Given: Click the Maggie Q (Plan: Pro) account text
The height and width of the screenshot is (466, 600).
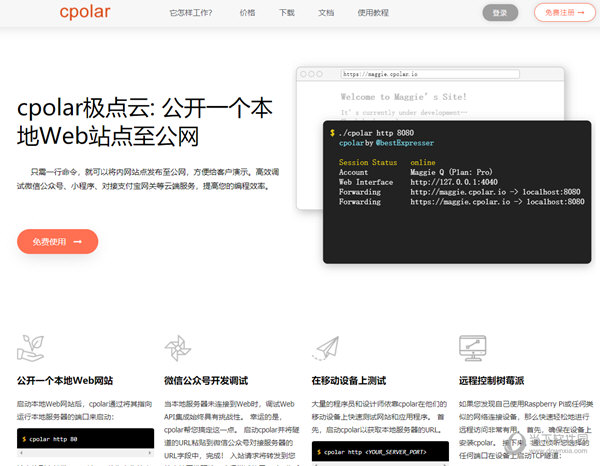Looking at the screenshot, I should (x=451, y=172).
